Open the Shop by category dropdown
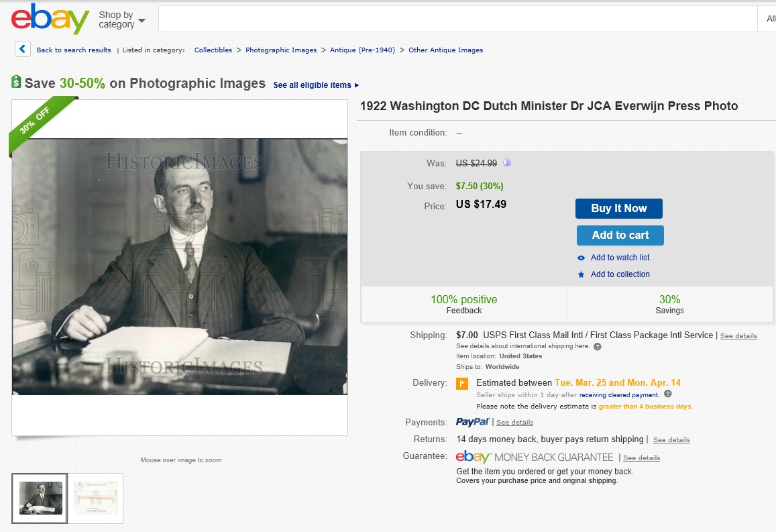The width and height of the screenshot is (776, 532). point(121,19)
